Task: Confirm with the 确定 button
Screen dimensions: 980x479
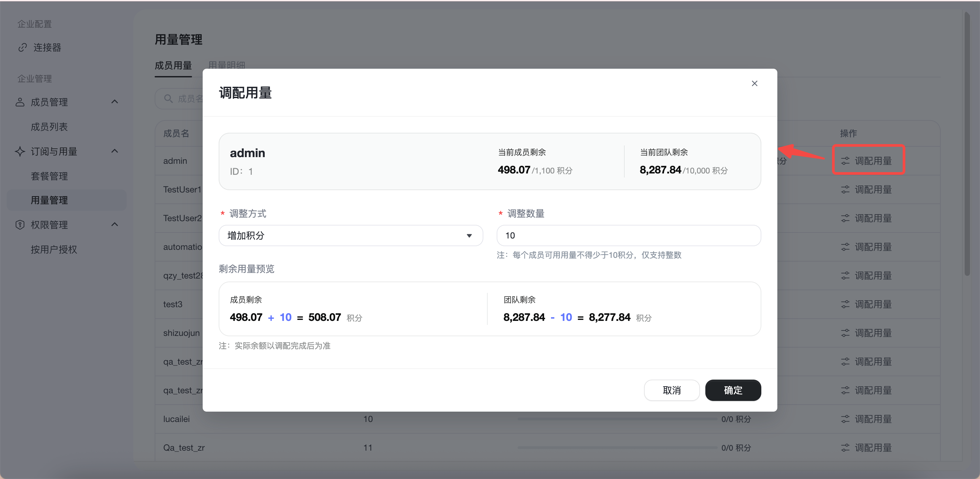Action: point(733,390)
